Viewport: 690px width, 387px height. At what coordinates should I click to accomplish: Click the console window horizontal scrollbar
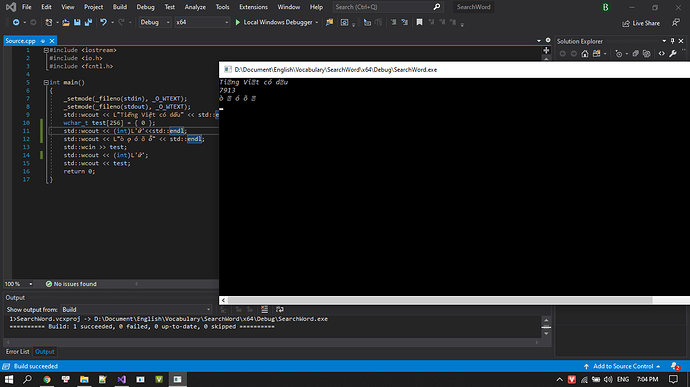pyautogui.click(x=440, y=300)
